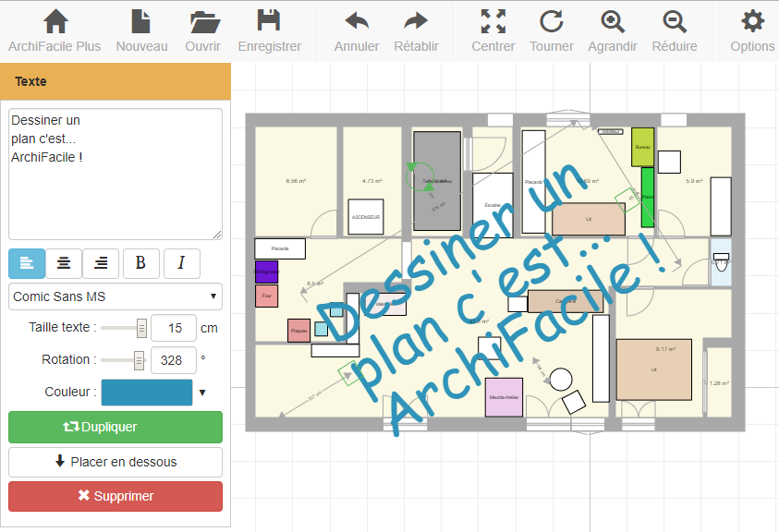Expand the color picker arrow
779x532 pixels.
[x=202, y=393]
